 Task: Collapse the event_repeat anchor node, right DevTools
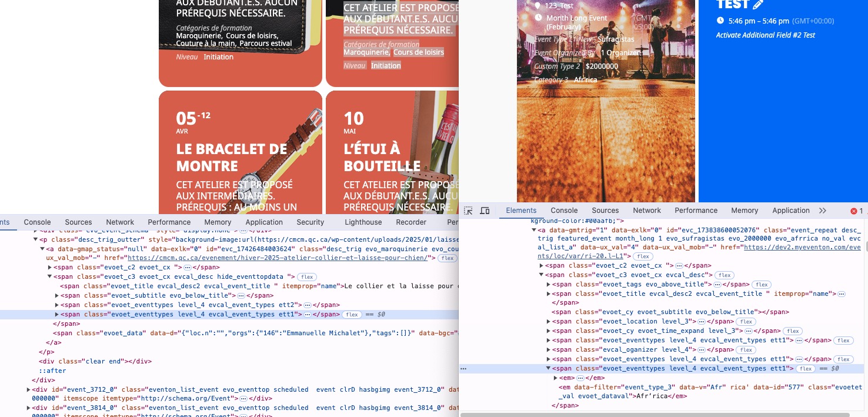click(534, 230)
